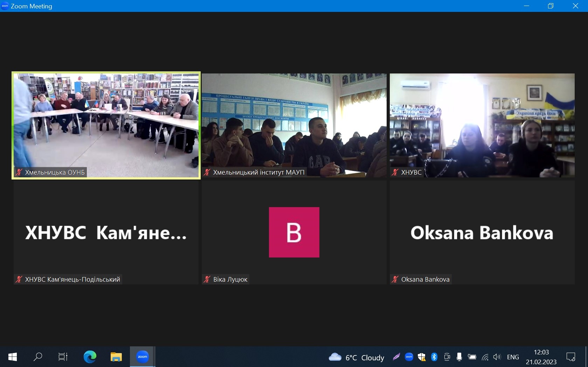Click the muted mic icon on ХНУВС tile
Screen dimensions: 588x367
[395, 172]
